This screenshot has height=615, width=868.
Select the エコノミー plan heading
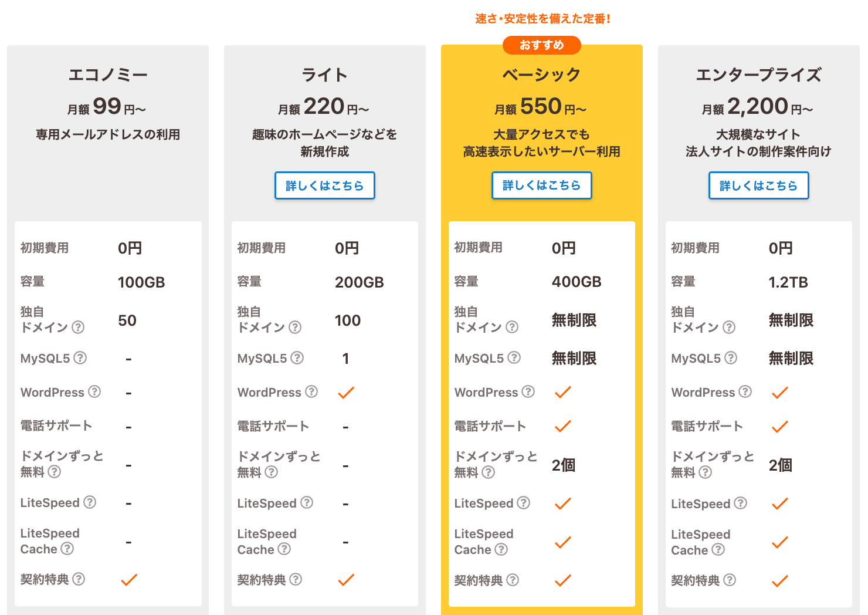click(x=108, y=75)
